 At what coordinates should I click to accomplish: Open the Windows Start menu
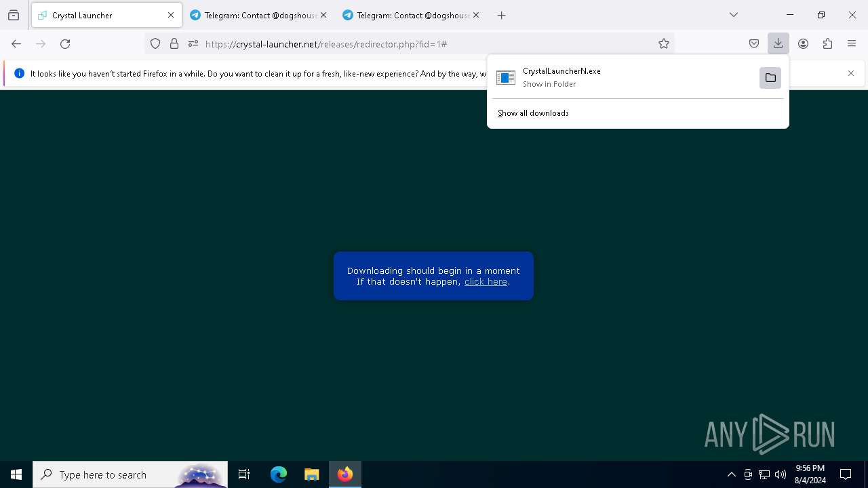coord(16,474)
